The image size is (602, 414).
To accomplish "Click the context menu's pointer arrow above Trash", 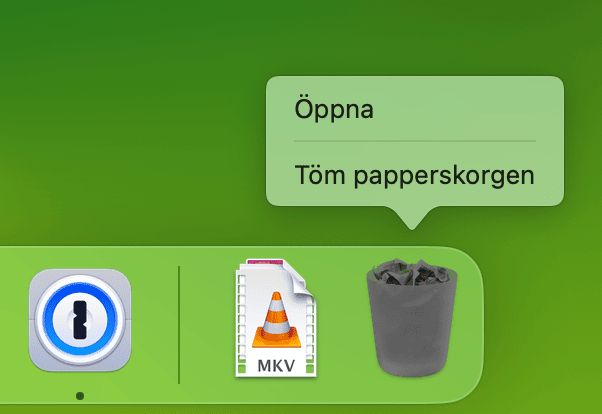I will (412, 218).
